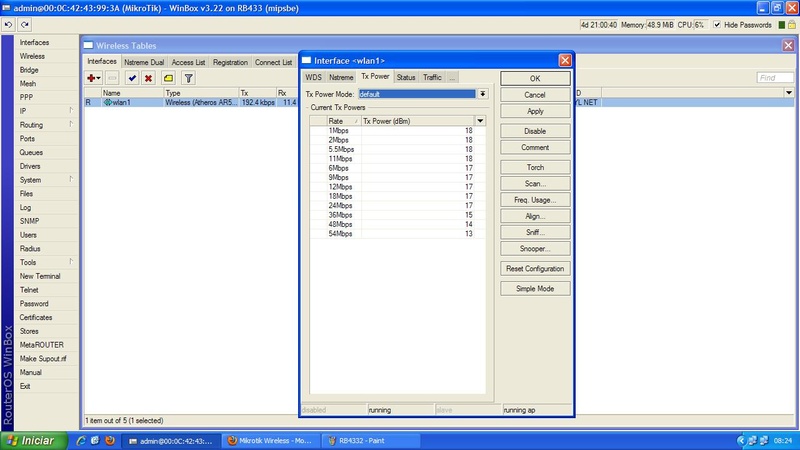This screenshot has width=800, height=450.
Task: Click Scan... button
Action: pyautogui.click(x=535, y=184)
